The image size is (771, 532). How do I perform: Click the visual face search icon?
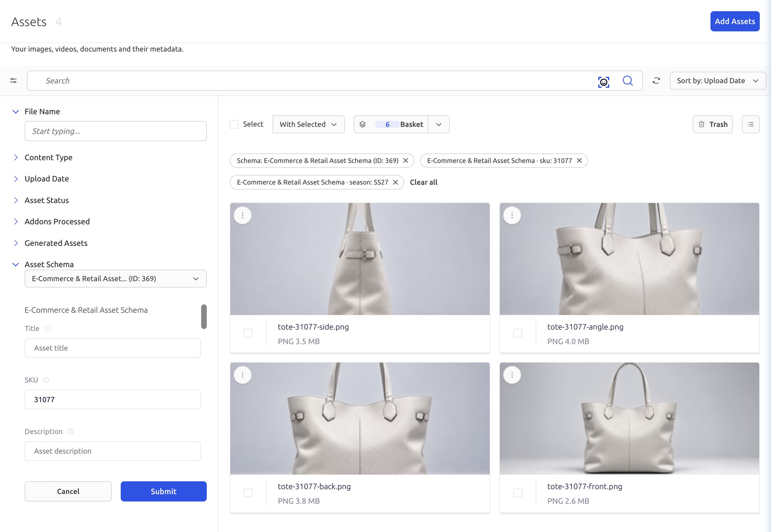click(x=603, y=81)
